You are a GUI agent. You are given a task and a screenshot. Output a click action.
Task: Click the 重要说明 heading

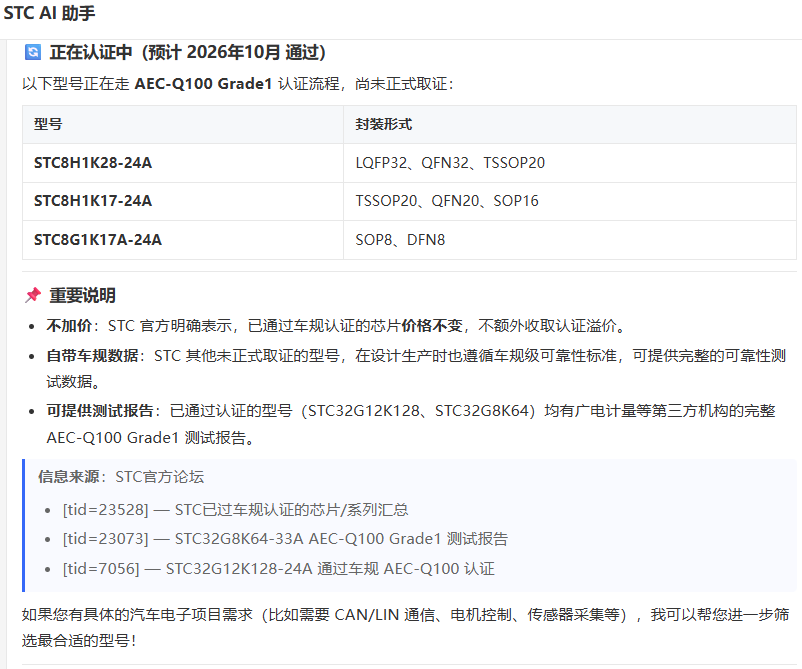(x=82, y=295)
